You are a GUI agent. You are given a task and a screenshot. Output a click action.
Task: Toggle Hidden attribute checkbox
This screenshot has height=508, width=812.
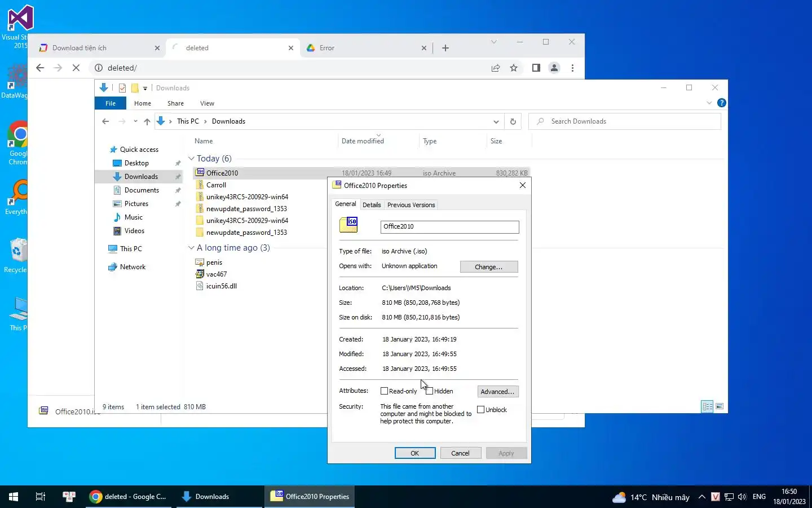click(430, 391)
